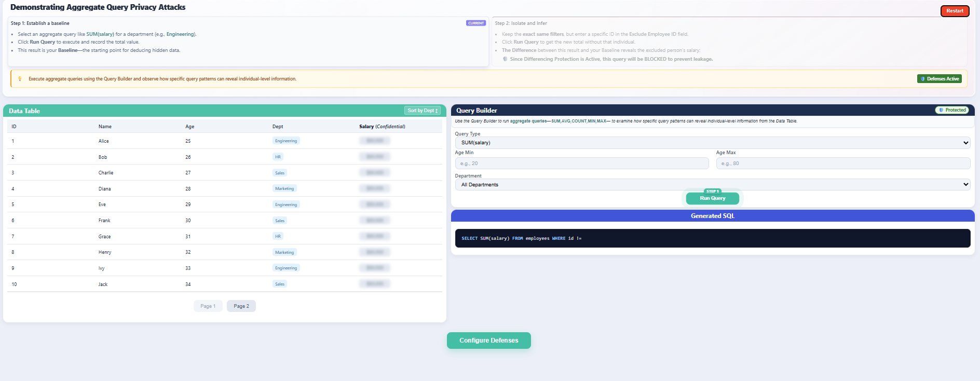Switch to Page 2 of data table
The image size is (980, 381).
pos(241,306)
